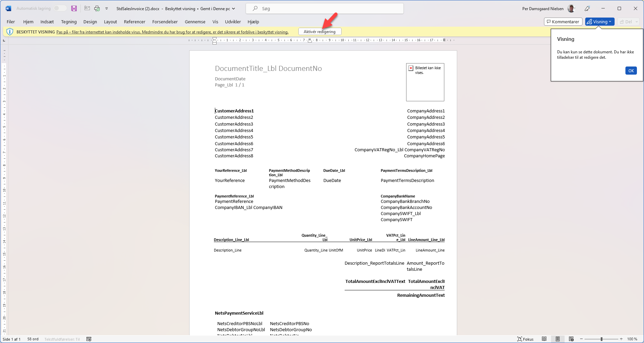The height and width of the screenshot is (343, 644).
Task: Expand the Customize Quick Access Toolbar arrow
Action: [x=107, y=8]
